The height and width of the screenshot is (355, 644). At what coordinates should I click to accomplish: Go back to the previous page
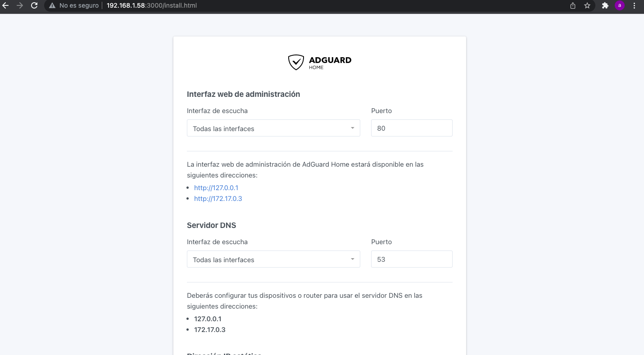point(6,6)
